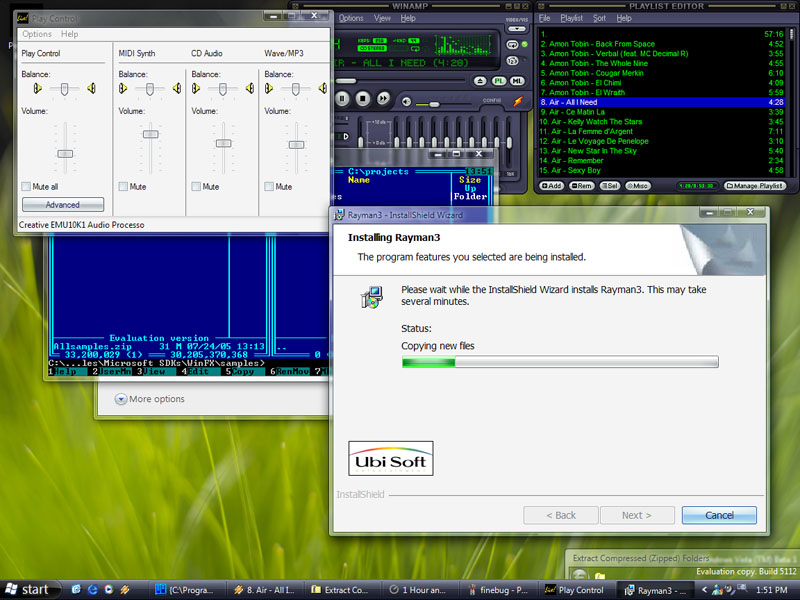Screen dimensions: 800x600
Task: Open Playlist Editor Help menu
Action: pos(624,18)
